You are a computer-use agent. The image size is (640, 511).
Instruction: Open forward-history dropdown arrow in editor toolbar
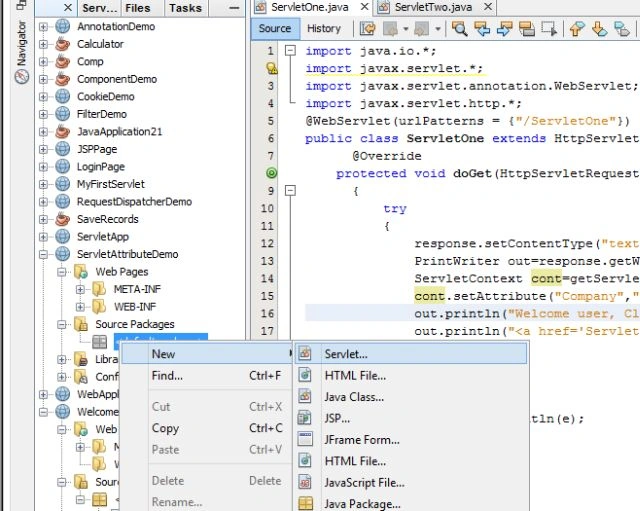tap(438, 29)
